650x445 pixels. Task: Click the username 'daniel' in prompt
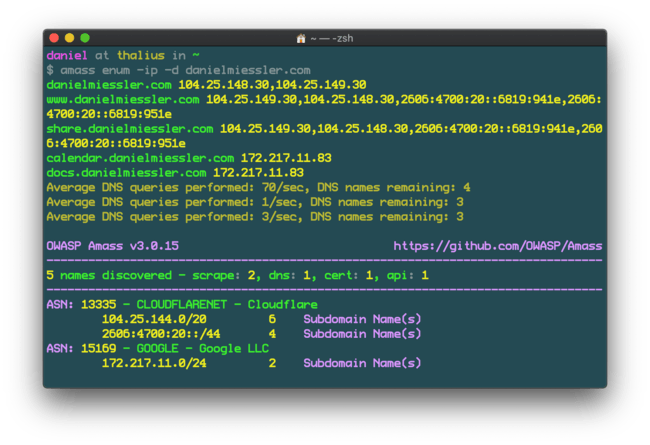[67, 55]
